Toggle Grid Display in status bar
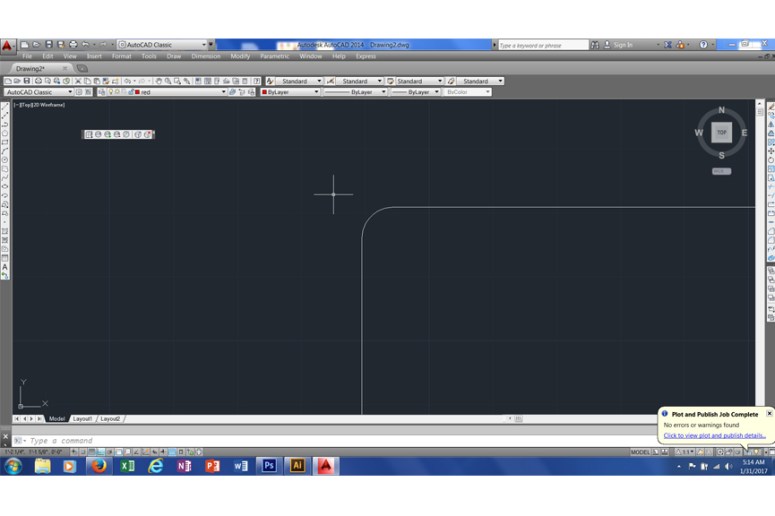Screen dimensions: 775x516 (92, 452)
